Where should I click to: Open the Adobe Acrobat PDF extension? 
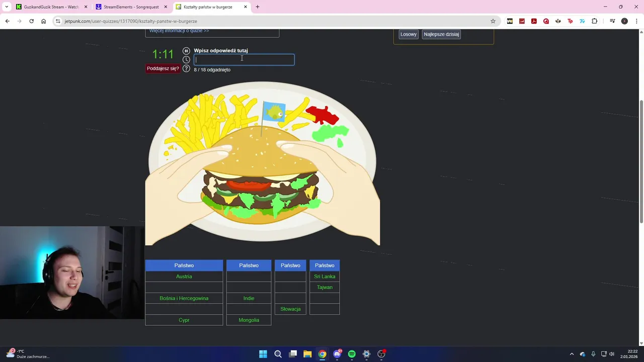click(534, 21)
